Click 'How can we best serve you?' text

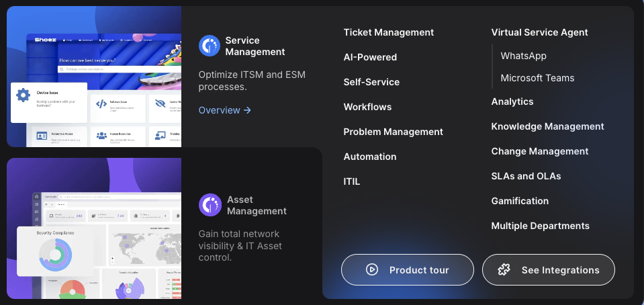(x=87, y=60)
